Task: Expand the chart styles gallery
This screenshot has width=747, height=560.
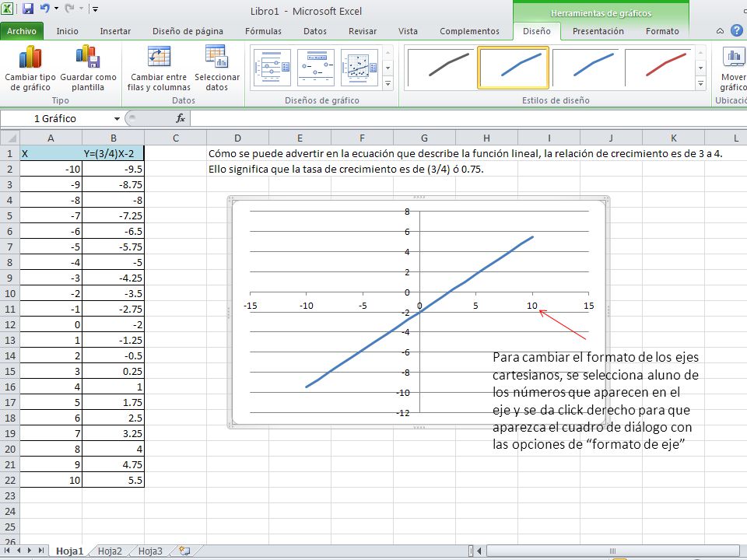Action: (700, 84)
